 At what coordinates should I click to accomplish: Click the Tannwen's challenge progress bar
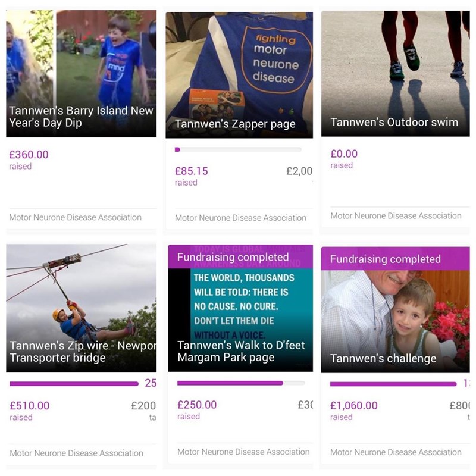(393, 384)
